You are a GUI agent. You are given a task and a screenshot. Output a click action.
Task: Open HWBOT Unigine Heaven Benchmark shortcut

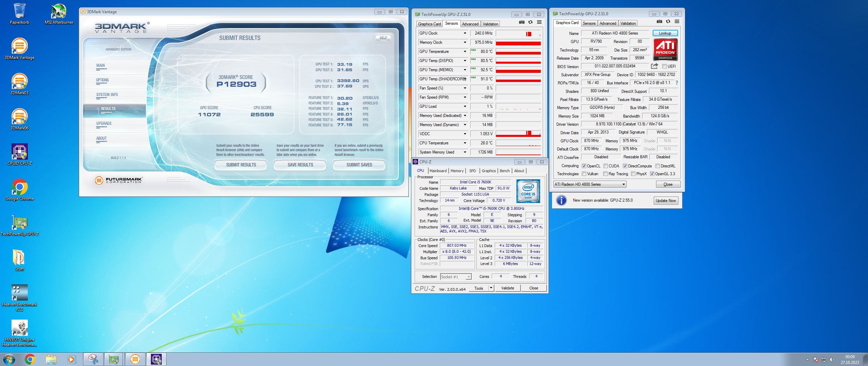[x=19, y=333]
